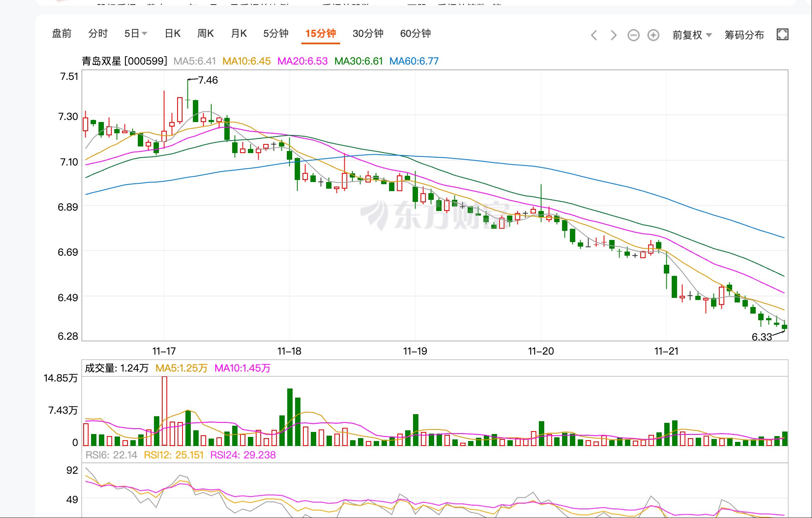Click the tallest red volume bar

point(164,410)
